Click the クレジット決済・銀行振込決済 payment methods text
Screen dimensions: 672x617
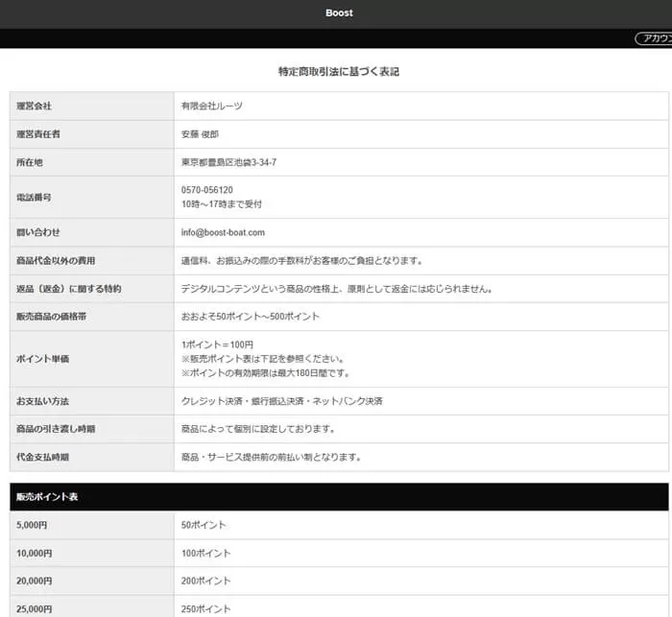[282, 401]
